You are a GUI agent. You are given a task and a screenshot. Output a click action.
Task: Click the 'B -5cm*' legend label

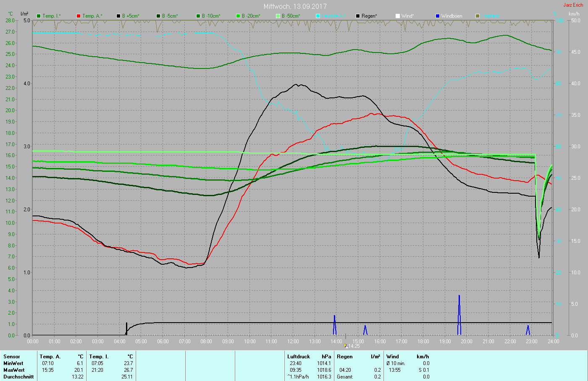point(170,16)
